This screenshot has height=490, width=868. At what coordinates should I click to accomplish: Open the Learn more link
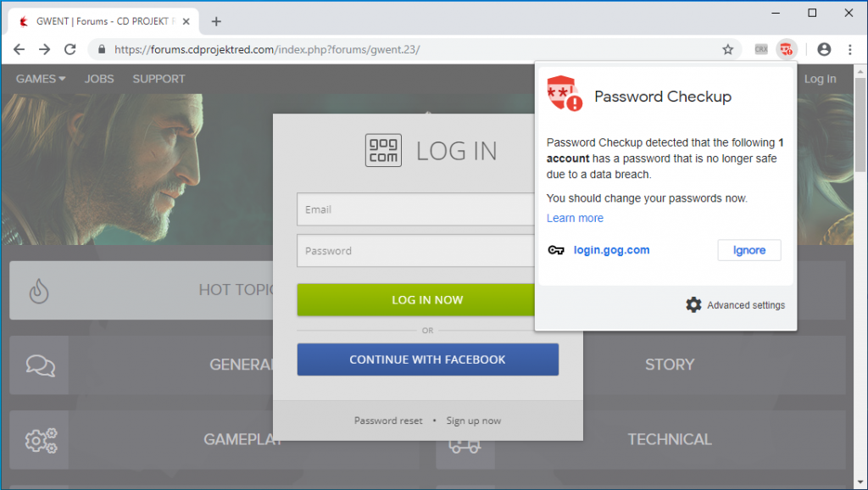[x=576, y=218]
